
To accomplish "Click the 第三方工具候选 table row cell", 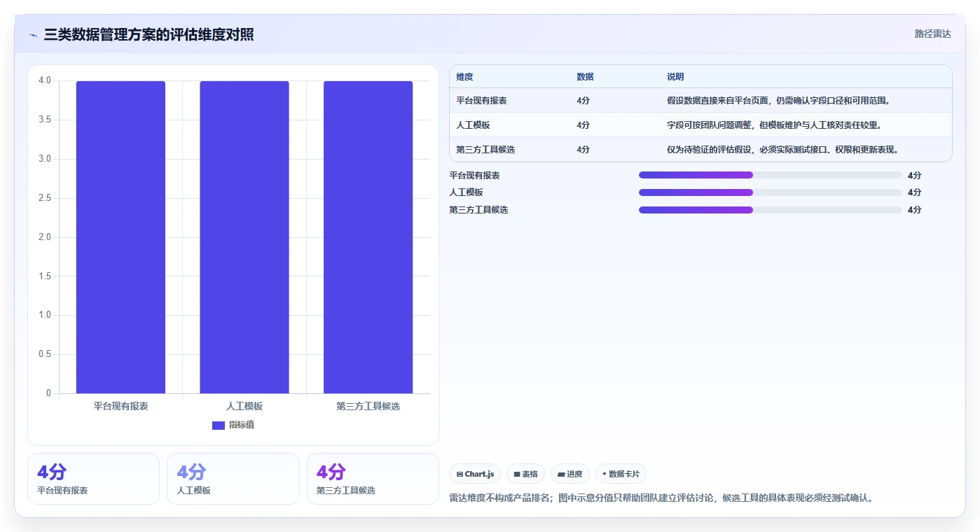I will (x=485, y=150).
